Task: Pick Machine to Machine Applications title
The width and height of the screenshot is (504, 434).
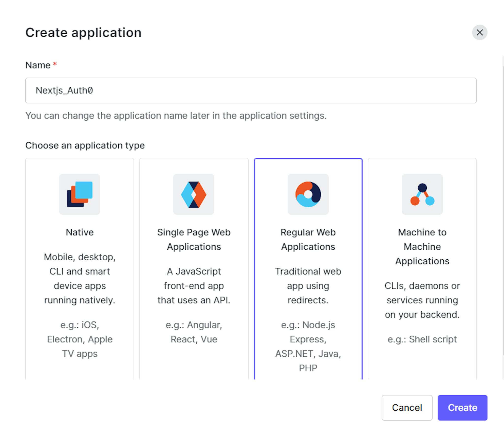Action: 422,247
